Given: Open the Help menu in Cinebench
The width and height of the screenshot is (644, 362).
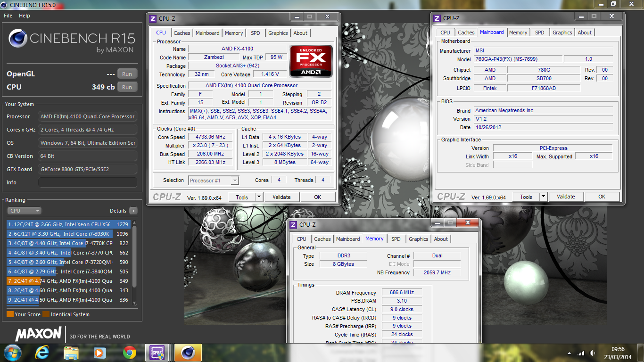Looking at the screenshot, I should 25,16.
